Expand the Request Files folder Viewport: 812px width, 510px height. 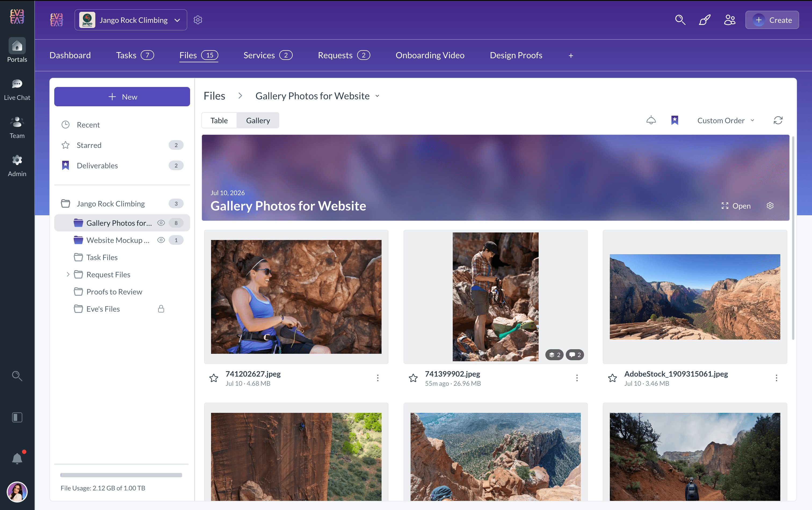point(68,274)
